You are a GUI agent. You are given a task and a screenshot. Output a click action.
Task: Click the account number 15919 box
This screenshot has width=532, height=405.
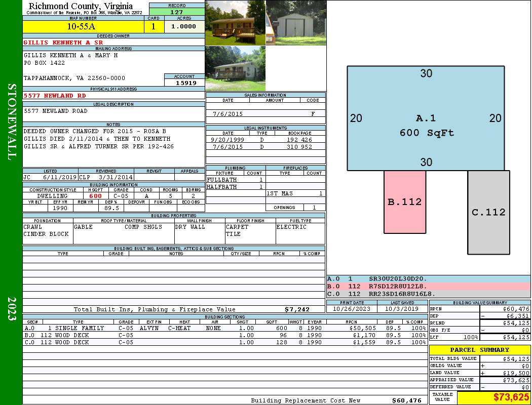click(184, 83)
